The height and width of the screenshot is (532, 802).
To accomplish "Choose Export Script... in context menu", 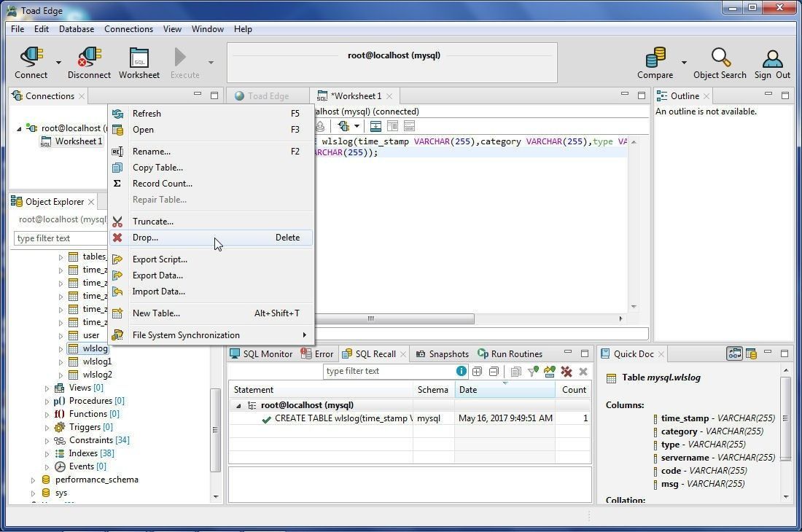I will [211, 259].
